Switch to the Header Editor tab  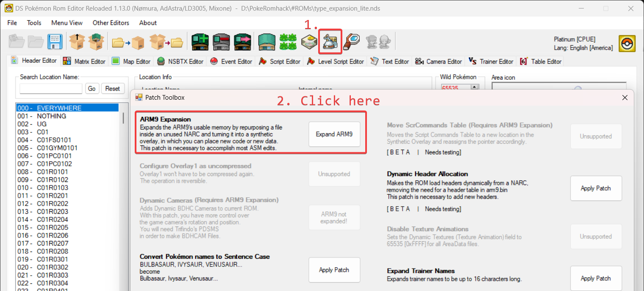click(34, 61)
